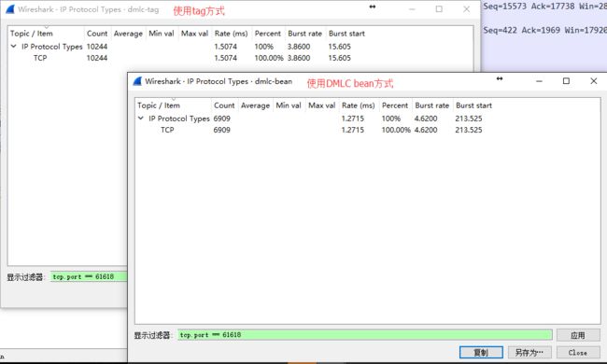This screenshot has height=364, width=607.
Task: Sort by Burst start column in dmlc-tag window
Action: coord(346,34)
